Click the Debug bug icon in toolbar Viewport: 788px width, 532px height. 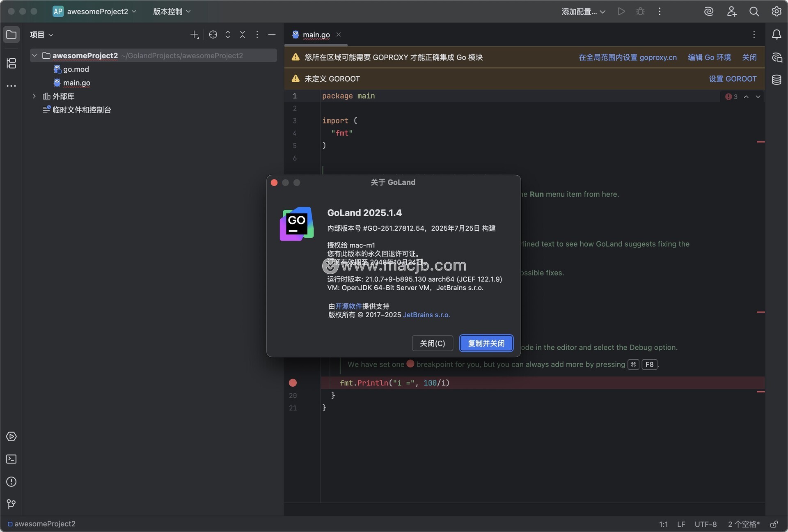[640, 11]
